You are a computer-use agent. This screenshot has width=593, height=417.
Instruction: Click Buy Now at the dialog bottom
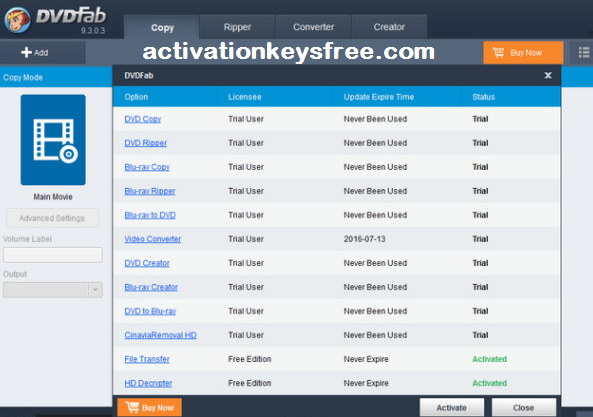click(149, 408)
